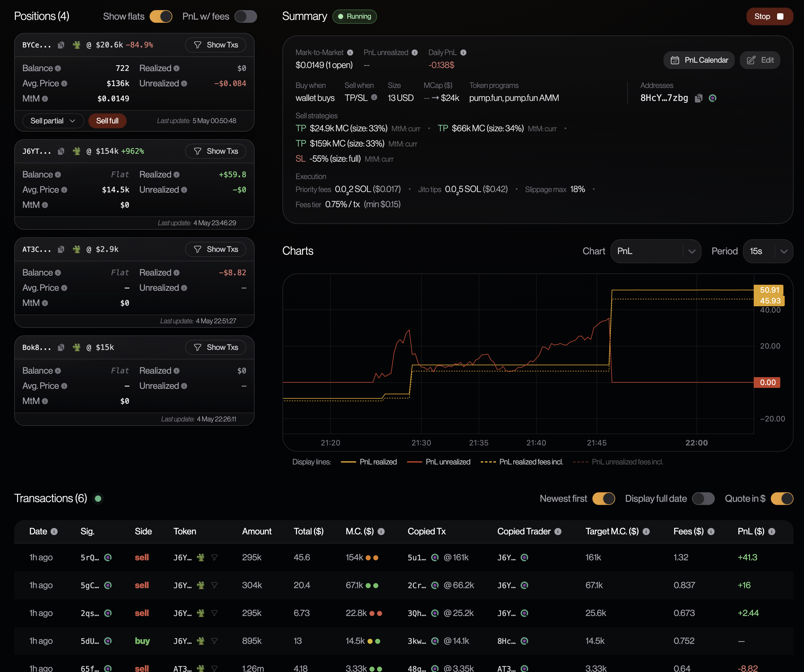The width and height of the screenshot is (804, 672).
Task: Copy the Bok8 token address icon
Action: pyautogui.click(x=61, y=347)
